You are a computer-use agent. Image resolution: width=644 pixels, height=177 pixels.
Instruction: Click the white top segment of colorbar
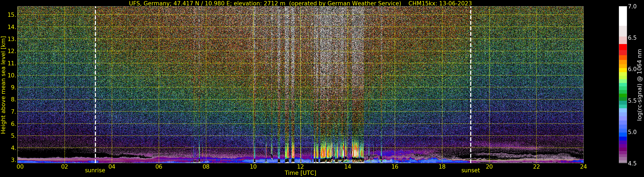623,16
